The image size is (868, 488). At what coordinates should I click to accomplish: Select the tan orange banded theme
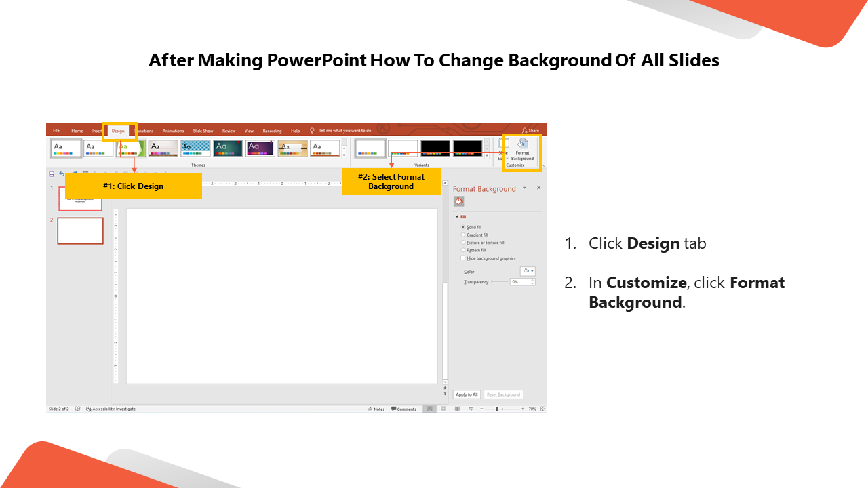[292, 148]
